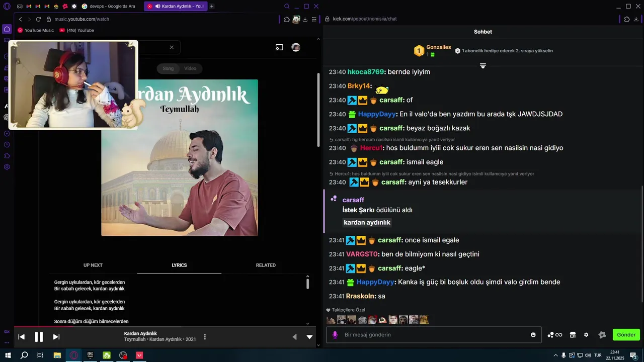Send the message with Gönder button
Image resolution: width=644 pixels, height=362 pixels.
click(626, 335)
